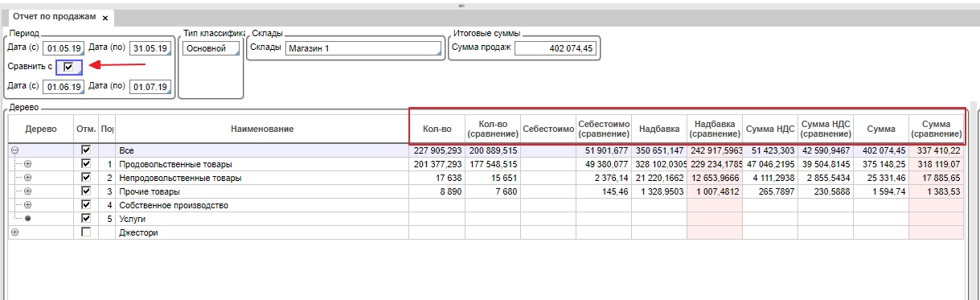Uncheck the Все row checkbox
Screen dimensions: 980x300
[86, 150]
